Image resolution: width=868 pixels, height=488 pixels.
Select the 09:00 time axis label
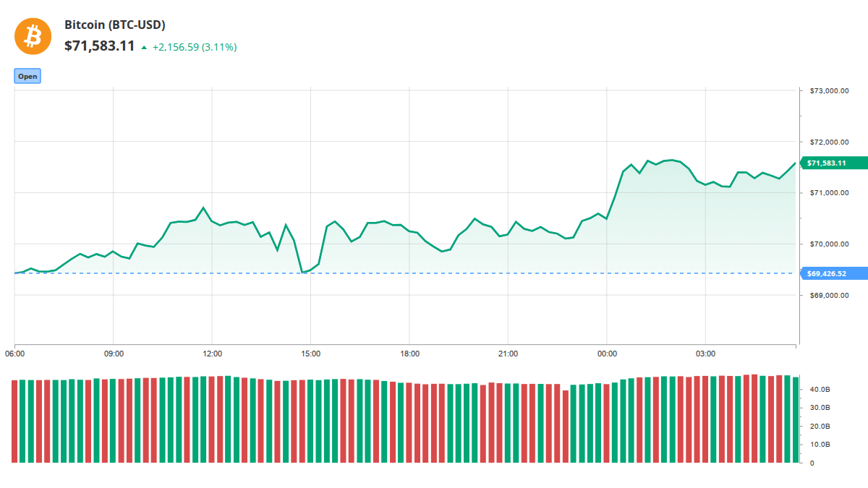[114, 354]
